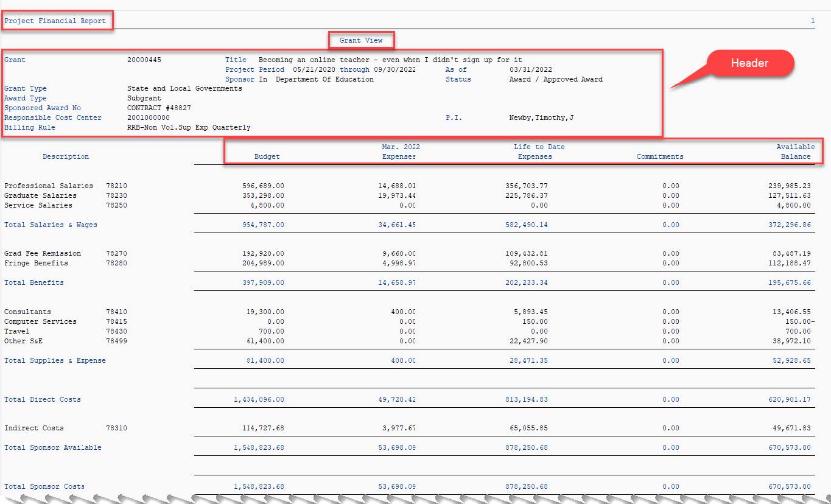Select the Available Balance column header
Viewport: 831px width, 504px height.
tap(796, 152)
